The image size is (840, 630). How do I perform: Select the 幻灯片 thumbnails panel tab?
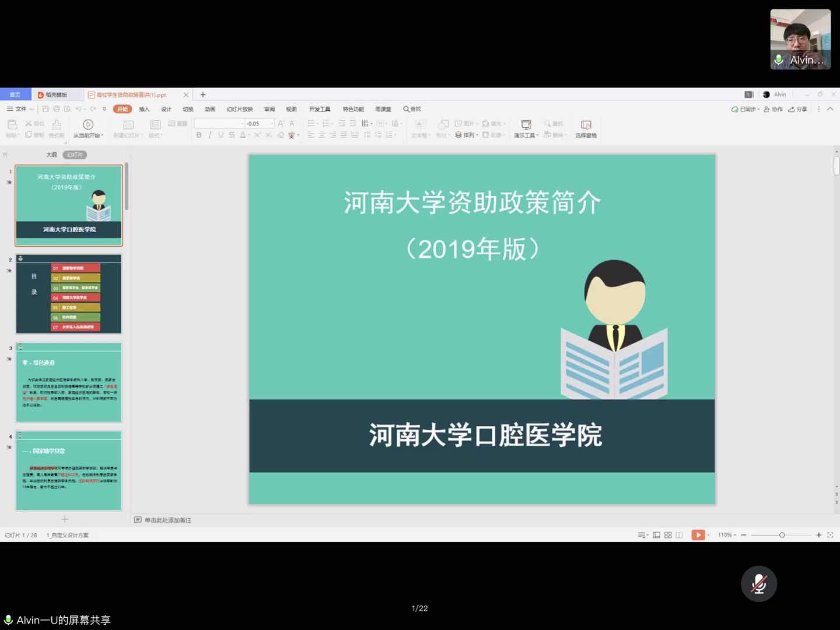75,155
